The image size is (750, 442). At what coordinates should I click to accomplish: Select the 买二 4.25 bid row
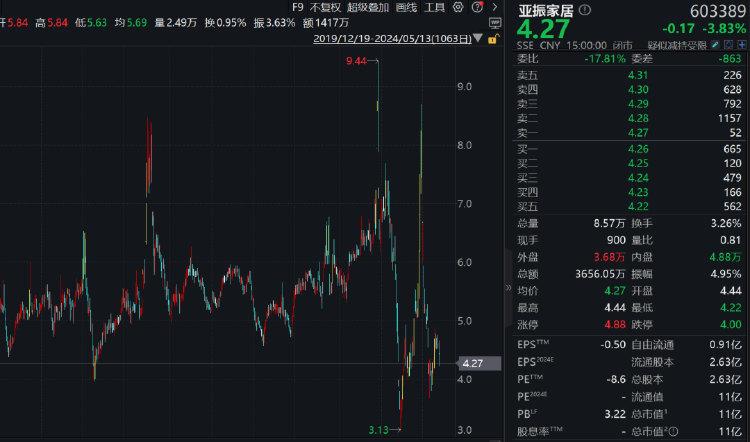coord(629,163)
